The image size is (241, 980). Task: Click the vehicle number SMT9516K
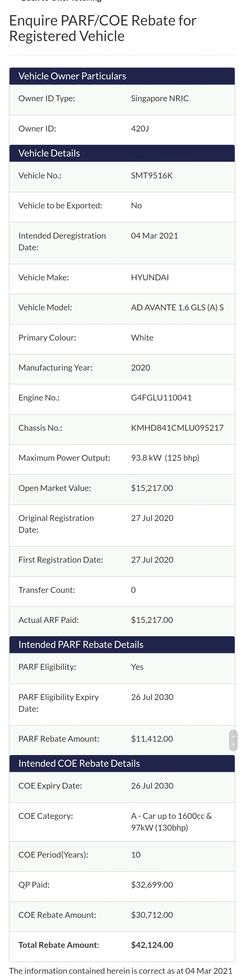click(151, 175)
